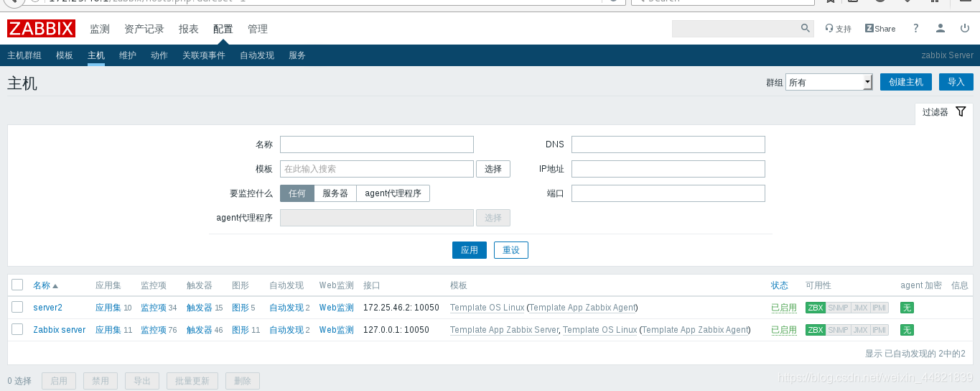
Task: Sort hosts by 状态 column
Action: (780, 285)
